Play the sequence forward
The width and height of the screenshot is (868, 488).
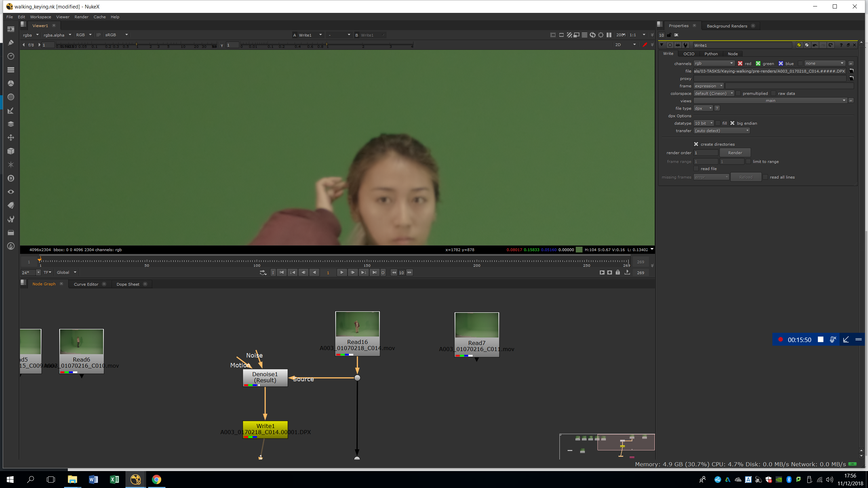341,272
